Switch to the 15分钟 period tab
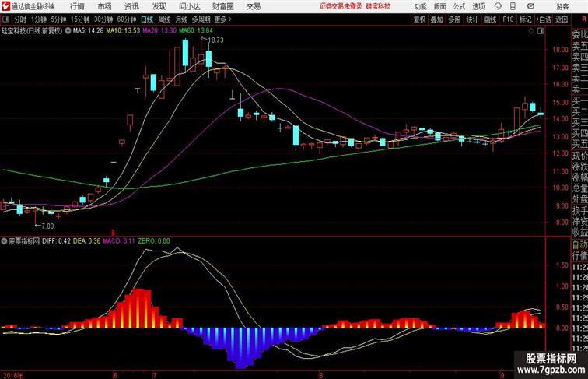Screen dimensions: 588x379 pyautogui.click(x=80, y=19)
